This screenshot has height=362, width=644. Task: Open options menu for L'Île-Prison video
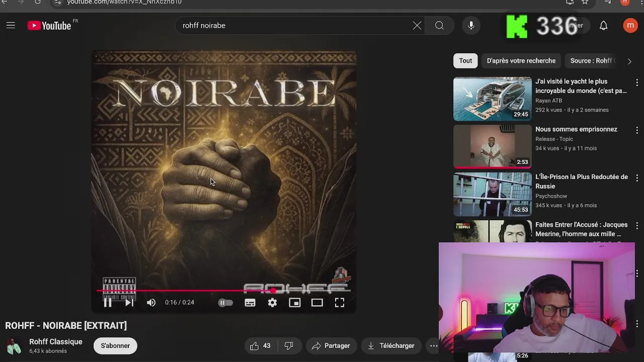click(x=637, y=178)
